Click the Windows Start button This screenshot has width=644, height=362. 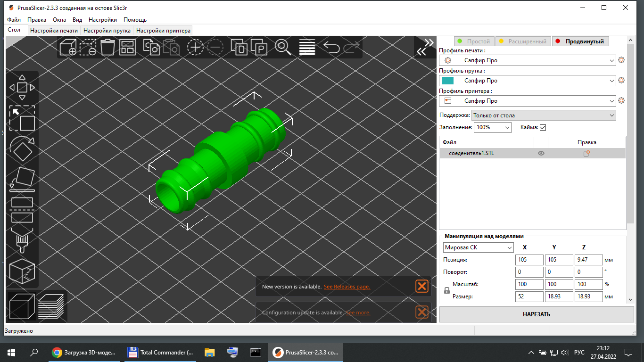11,353
